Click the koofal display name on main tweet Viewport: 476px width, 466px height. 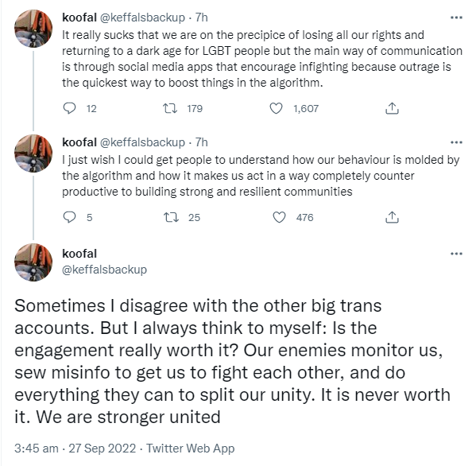(79, 254)
